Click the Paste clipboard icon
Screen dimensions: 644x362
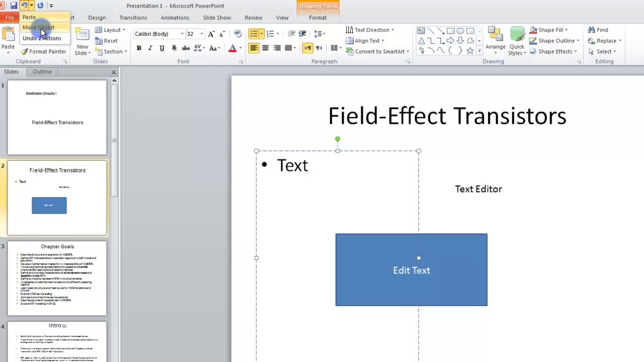[x=8, y=35]
